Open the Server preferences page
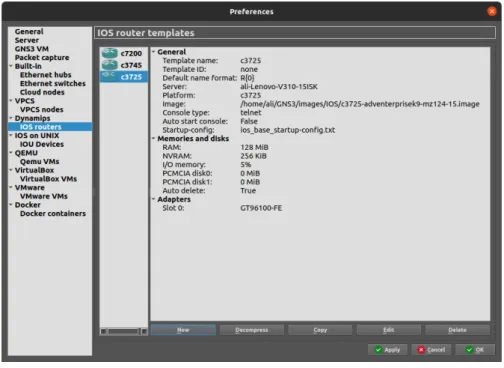The width and height of the screenshot is (504, 368). [27, 40]
